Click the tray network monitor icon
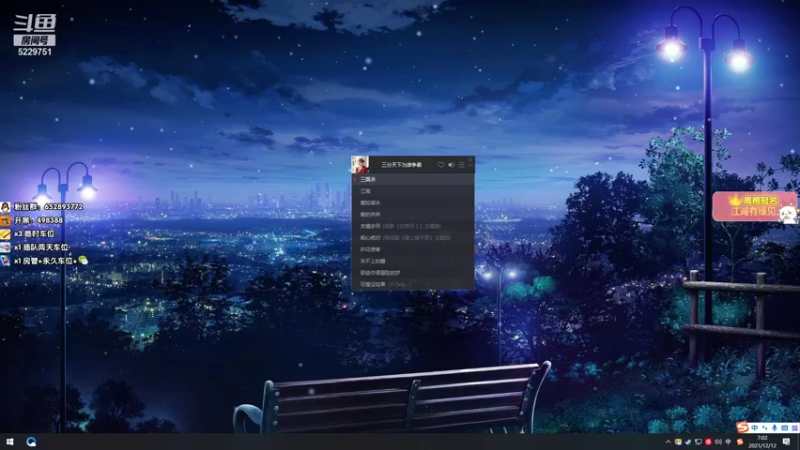This screenshot has width=800, height=450. coord(698,442)
